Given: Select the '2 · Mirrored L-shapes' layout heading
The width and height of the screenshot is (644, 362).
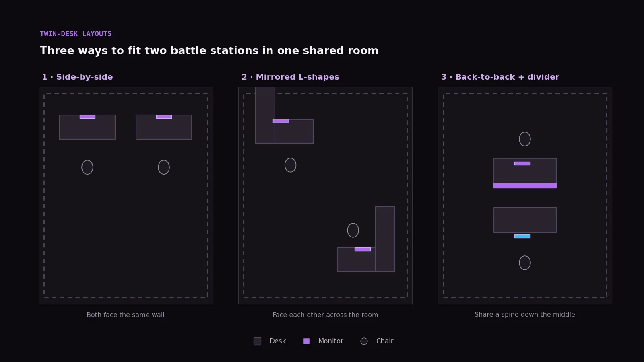Looking at the screenshot, I should pos(290,77).
